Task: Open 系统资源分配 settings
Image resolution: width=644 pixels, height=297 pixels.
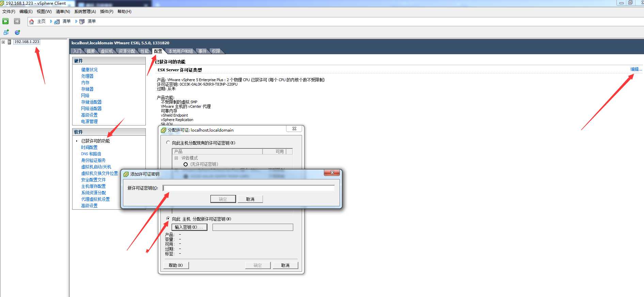Action: coord(93,193)
